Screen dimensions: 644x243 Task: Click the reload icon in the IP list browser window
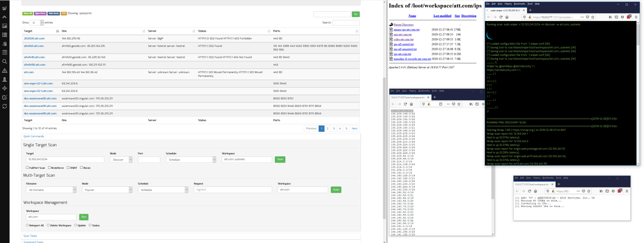pos(405,104)
